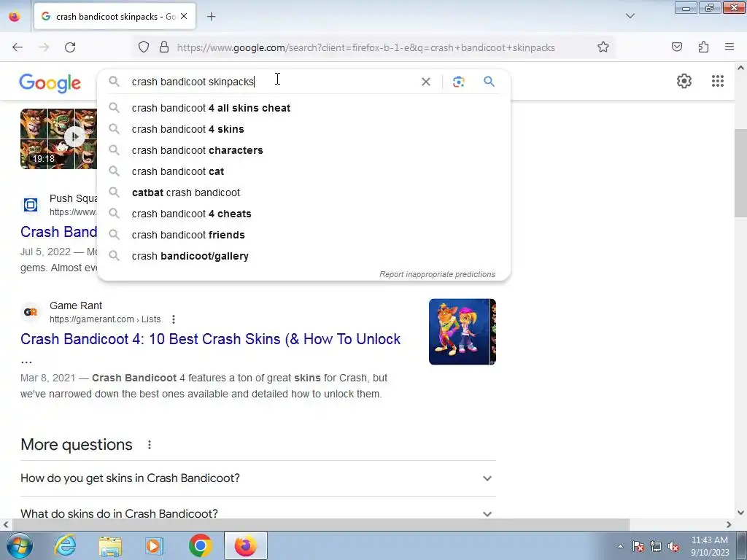Submit search with magnifier button

[489, 82]
